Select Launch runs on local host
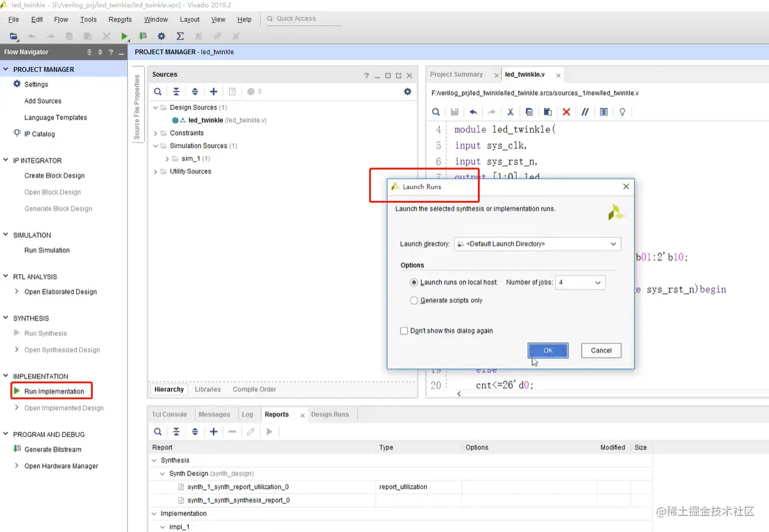This screenshot has width=769, height=532. point(414,283)
